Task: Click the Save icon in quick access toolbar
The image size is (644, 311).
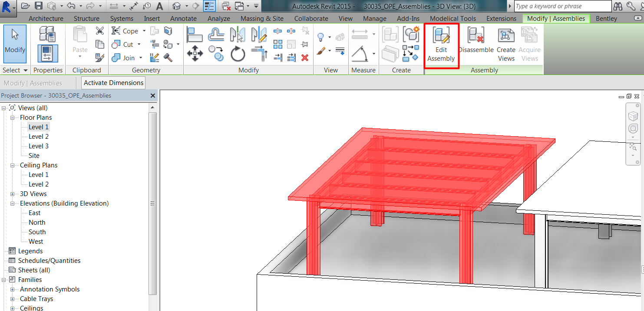Action: point(39,6)
